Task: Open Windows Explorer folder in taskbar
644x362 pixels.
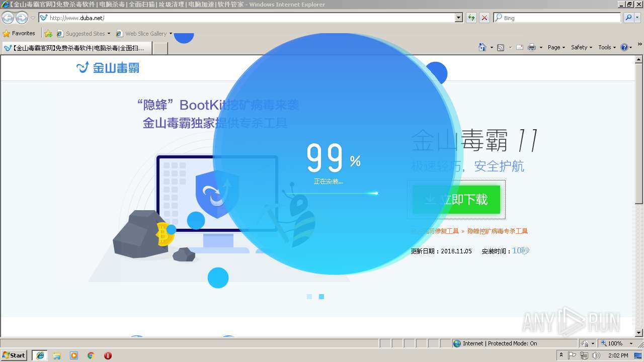Action: click(x=57, y=355)
